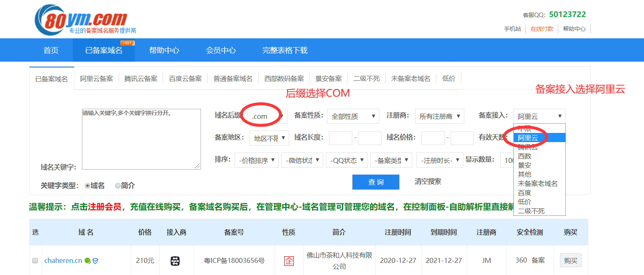Switch to the 二级不死 tab

pyautogui.click(x=367, y=78)
